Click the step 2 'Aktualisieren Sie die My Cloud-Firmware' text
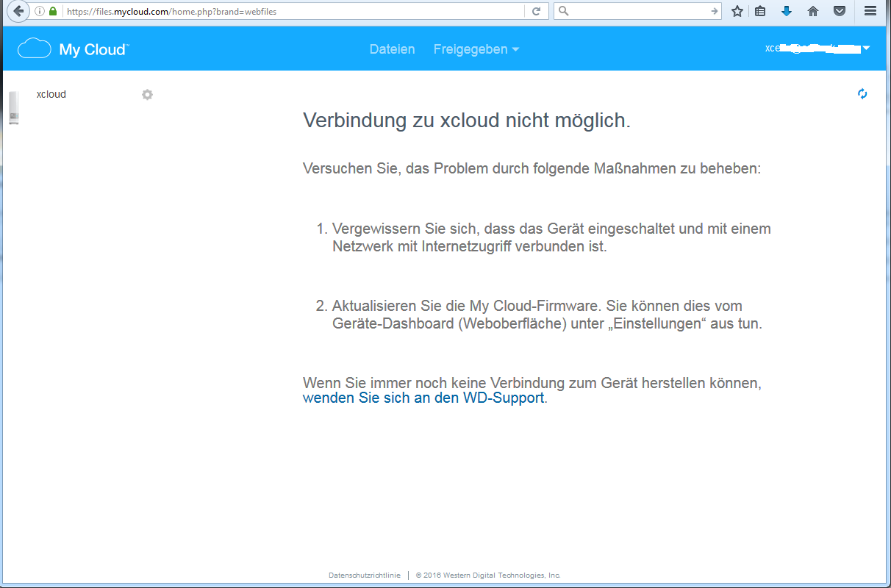 (x=547, y=315)
